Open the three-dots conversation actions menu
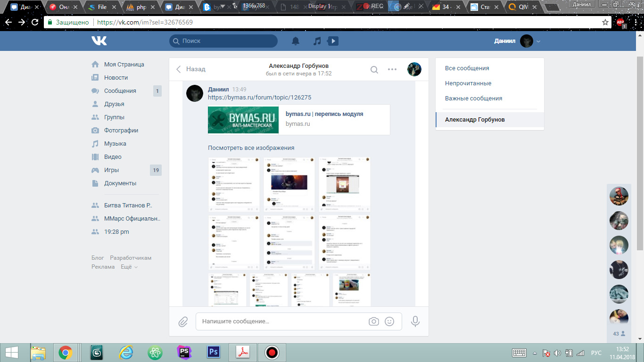This screenshot has width=644, height=362. (392, 69)
